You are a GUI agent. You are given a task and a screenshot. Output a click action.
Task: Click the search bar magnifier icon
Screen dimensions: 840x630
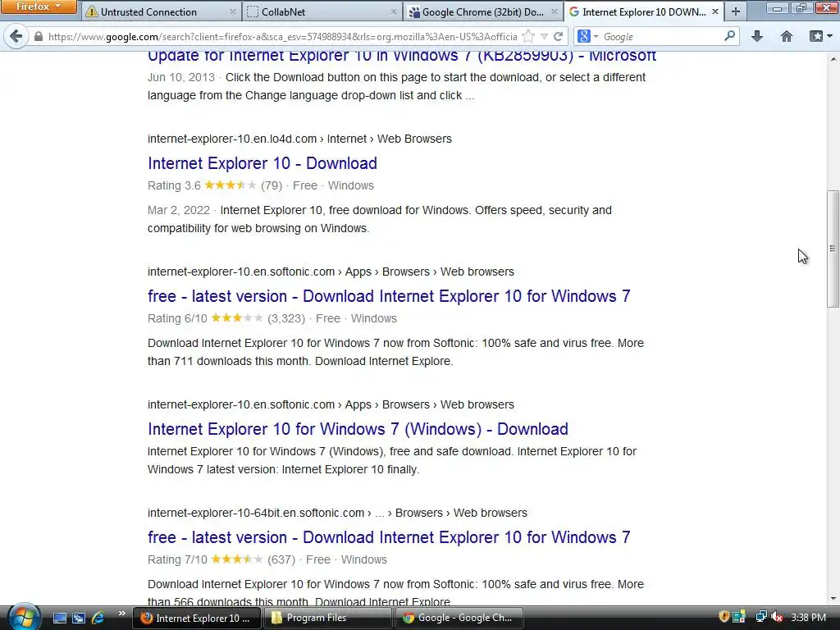click(x=729, y=36)
